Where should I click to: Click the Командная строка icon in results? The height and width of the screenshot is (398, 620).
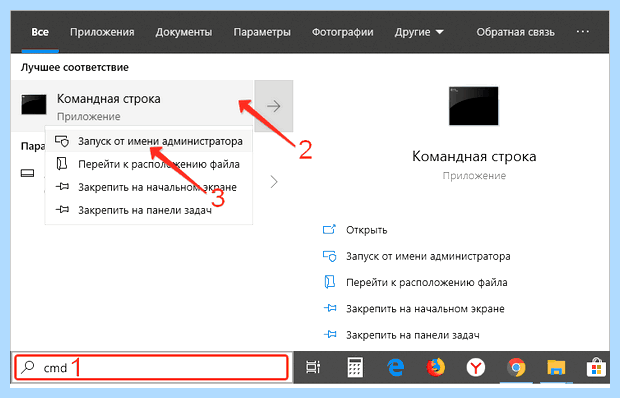(34, 104)
